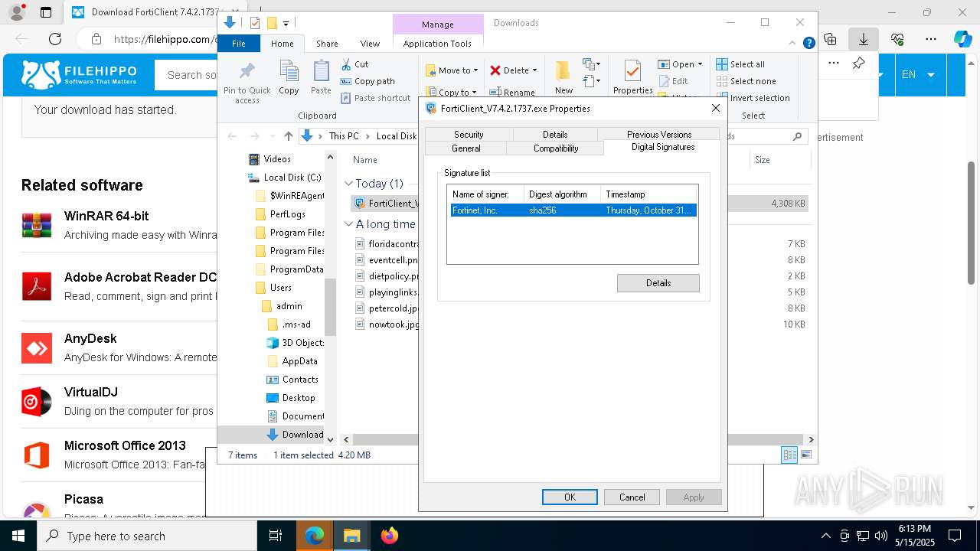Switch to large icons view button
Screen dimensions: 980x551
coord(805,455)
